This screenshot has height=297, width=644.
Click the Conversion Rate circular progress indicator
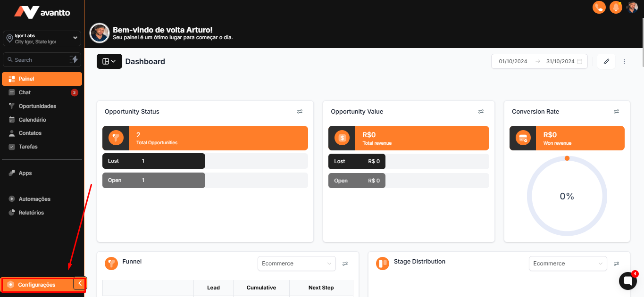tap(567, 196)
